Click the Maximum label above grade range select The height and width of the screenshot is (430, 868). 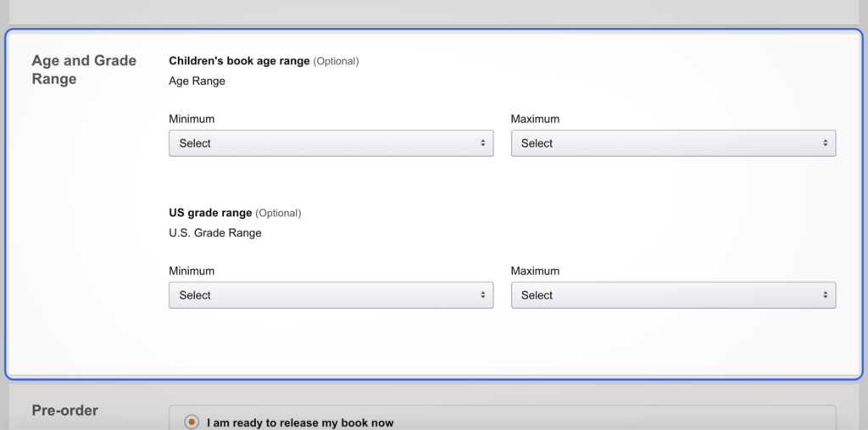coord(535,271)
